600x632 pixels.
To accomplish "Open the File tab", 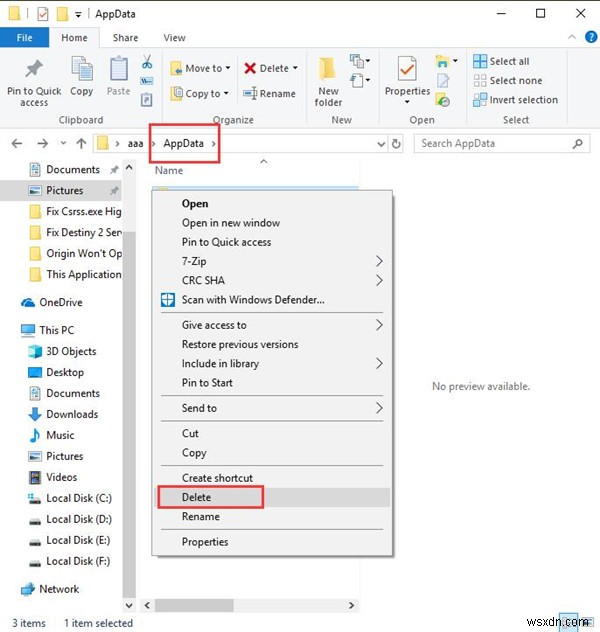I will 25,37.
